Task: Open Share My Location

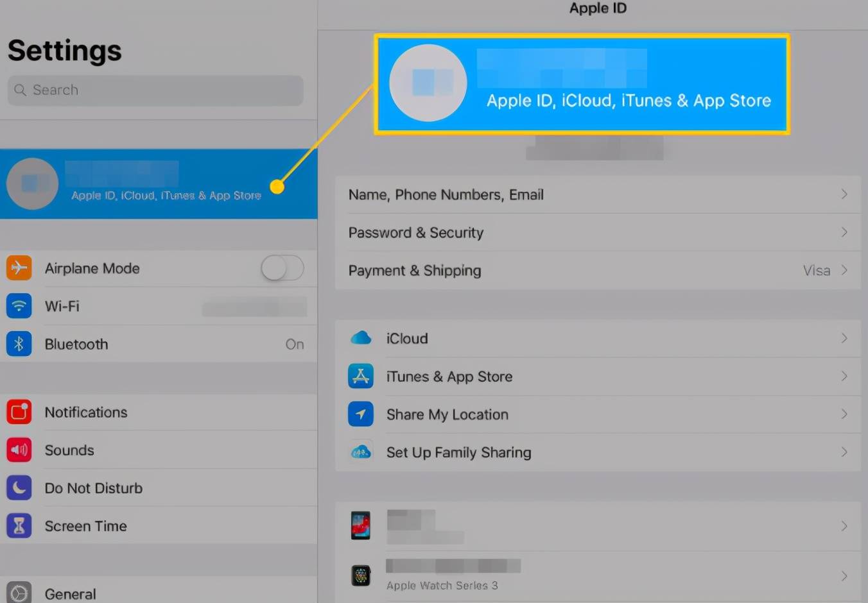Action: pos(598,414)
